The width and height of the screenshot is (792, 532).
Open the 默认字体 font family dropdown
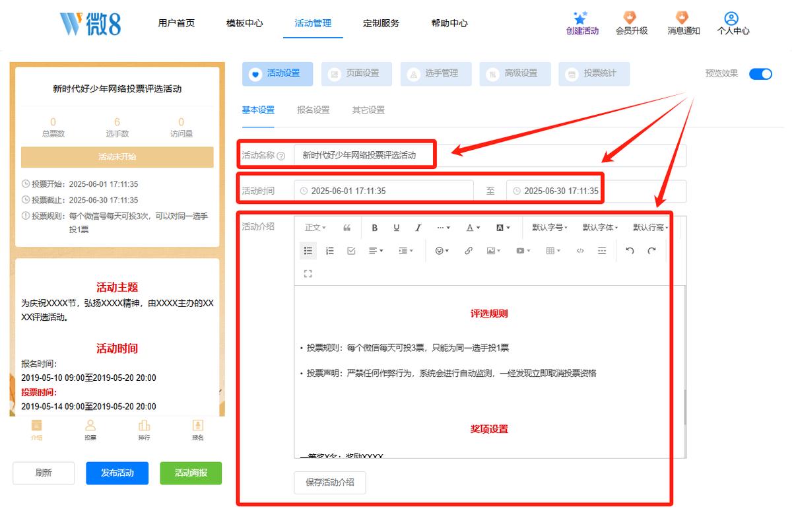600,228
